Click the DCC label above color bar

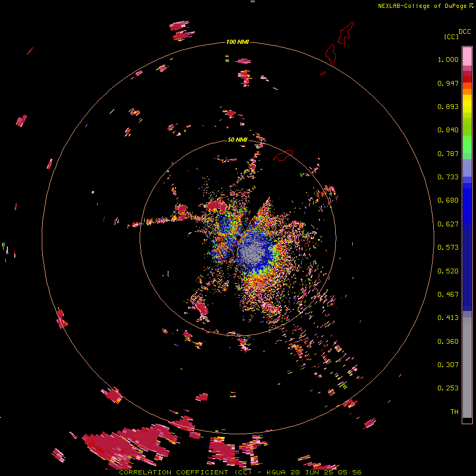464,32
